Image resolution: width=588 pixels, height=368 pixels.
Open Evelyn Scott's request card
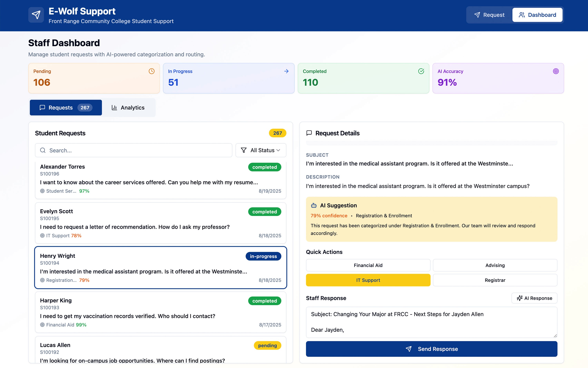160,223
